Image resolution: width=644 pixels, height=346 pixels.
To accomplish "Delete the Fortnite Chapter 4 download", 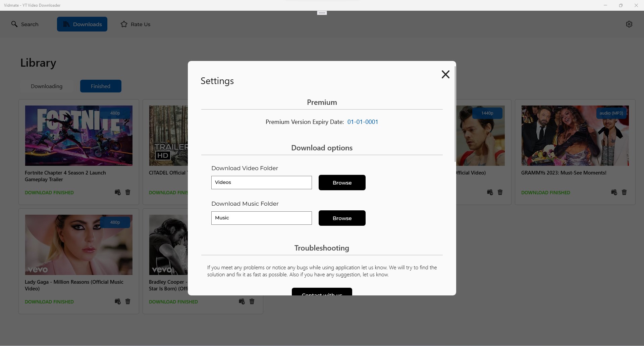I will point(128,192).
